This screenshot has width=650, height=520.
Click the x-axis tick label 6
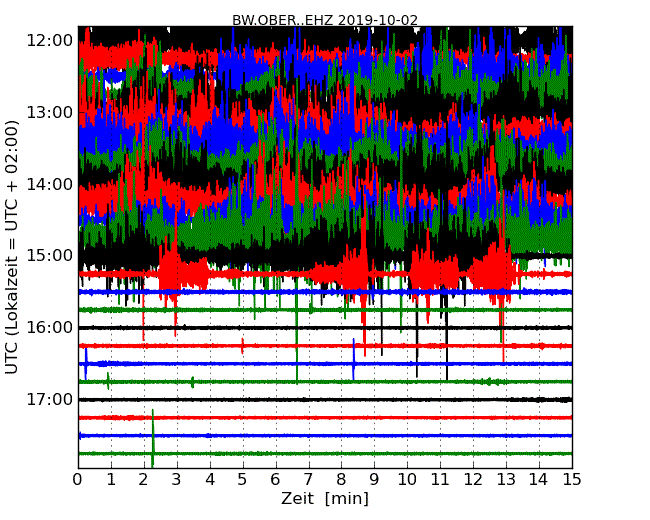pyautogui.click(x=275, y=479)
